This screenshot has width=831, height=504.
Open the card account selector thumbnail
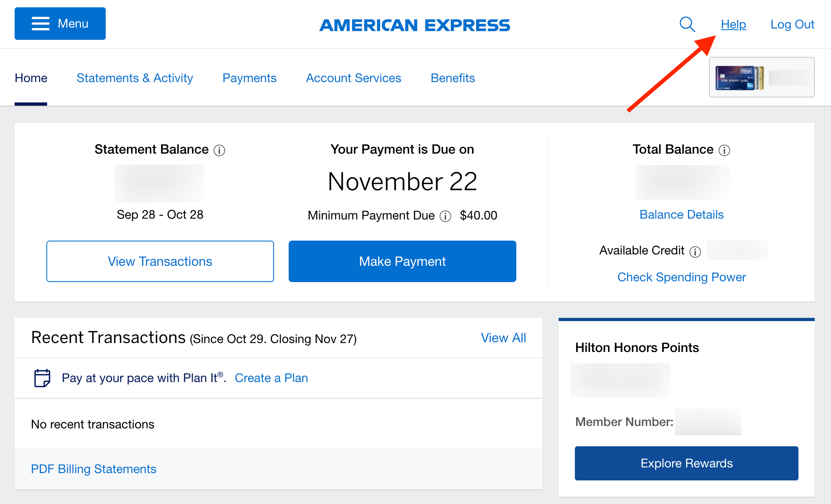click(761, 77)
